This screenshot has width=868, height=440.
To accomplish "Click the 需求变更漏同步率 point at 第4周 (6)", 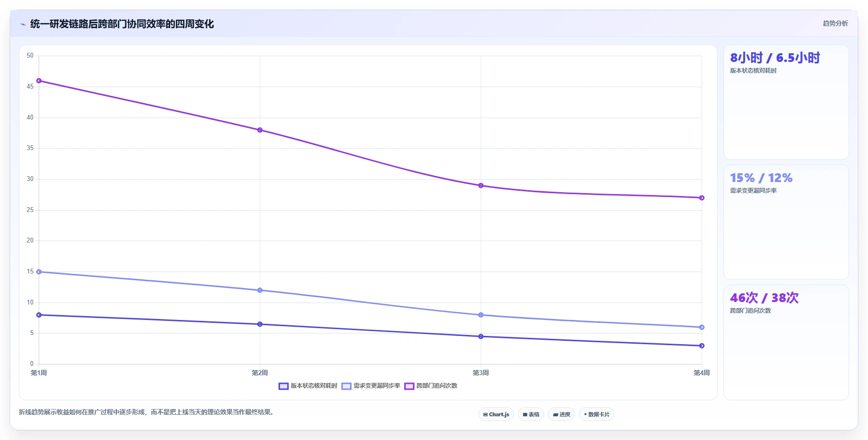I will pyautogui.click(x=702, y=327).
